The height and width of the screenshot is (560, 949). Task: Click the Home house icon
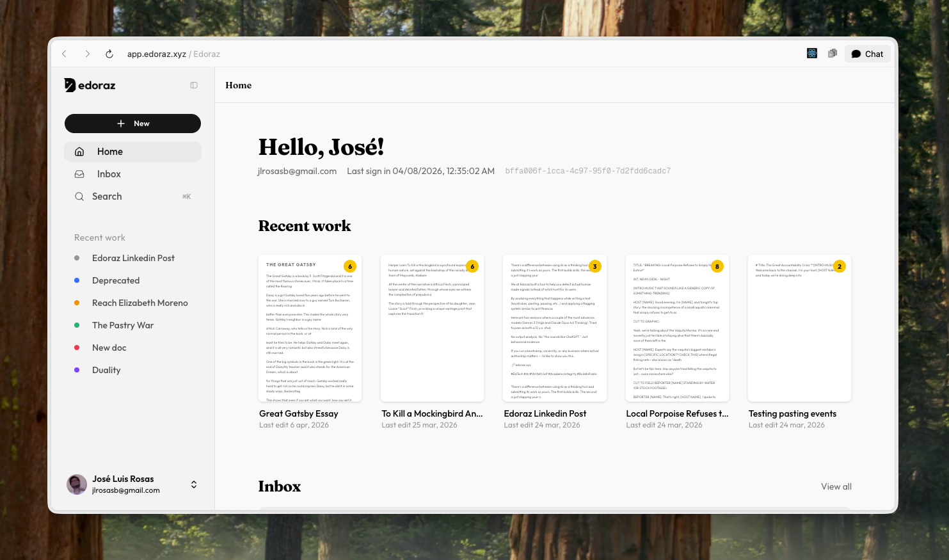pos(79,152)
